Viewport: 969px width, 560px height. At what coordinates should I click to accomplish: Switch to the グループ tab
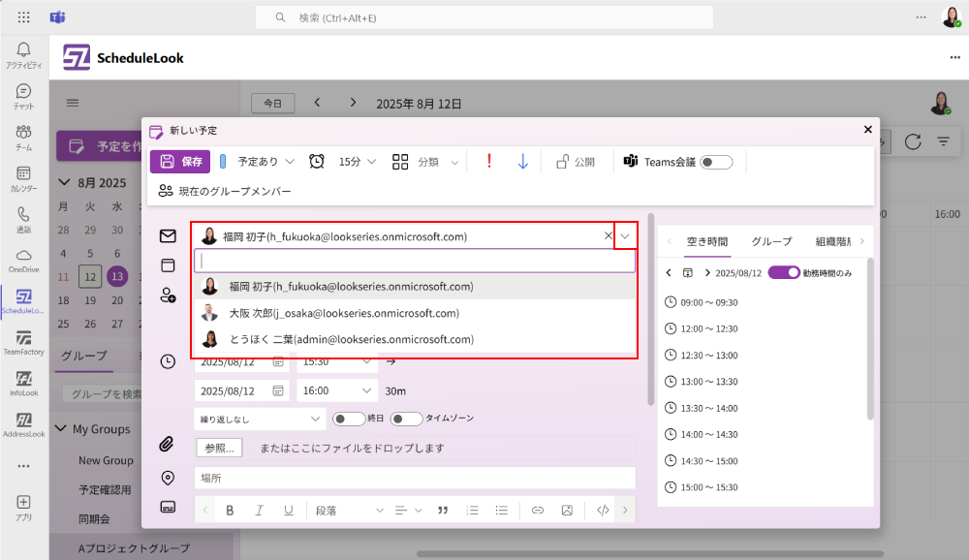pos(771,241)
